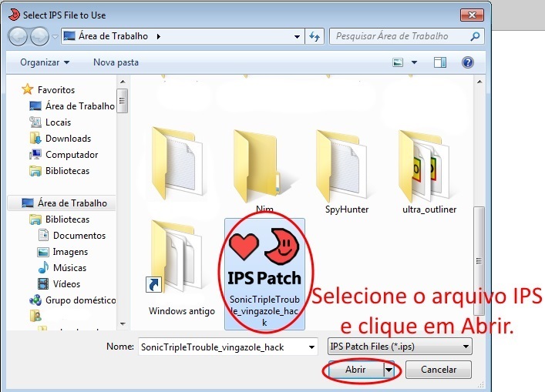Open the Organizar menu

click(x=45, y=62)
